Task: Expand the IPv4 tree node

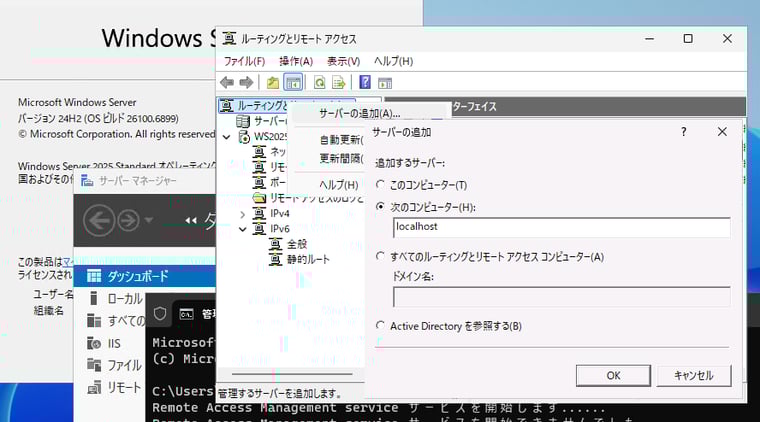Action: pos(243,214)
